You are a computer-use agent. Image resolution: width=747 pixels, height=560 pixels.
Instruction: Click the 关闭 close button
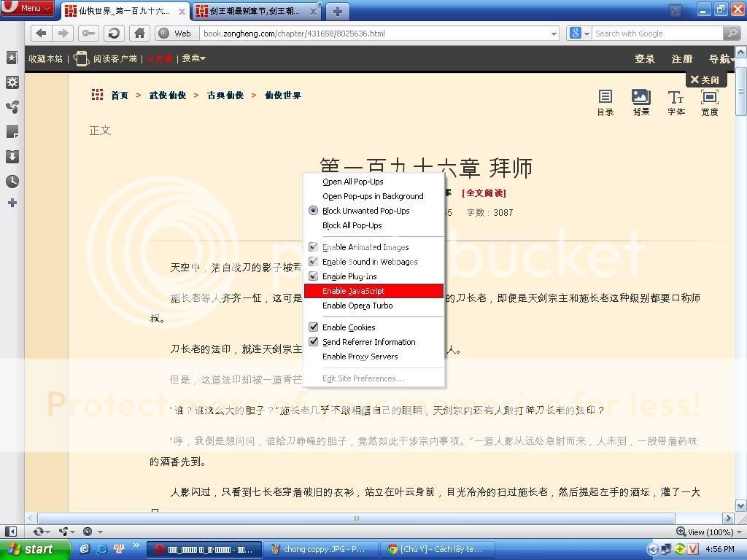(705, 79)
